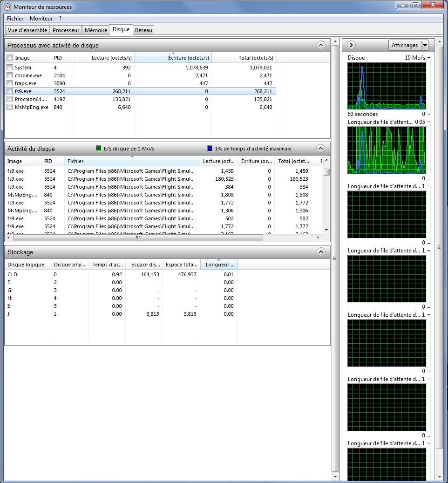Open the Moniteur menu
This screenshot has height=483, width=448.
coord(41,19)
